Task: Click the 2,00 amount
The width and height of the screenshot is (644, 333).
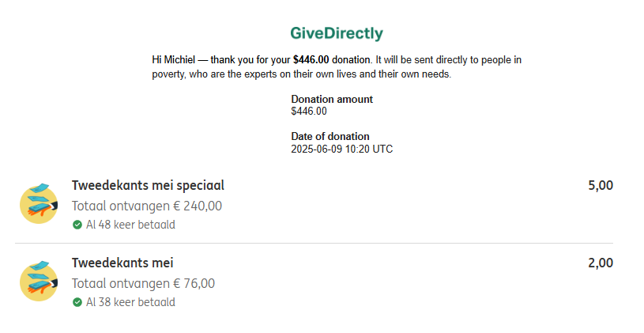Action: (601, 263)
